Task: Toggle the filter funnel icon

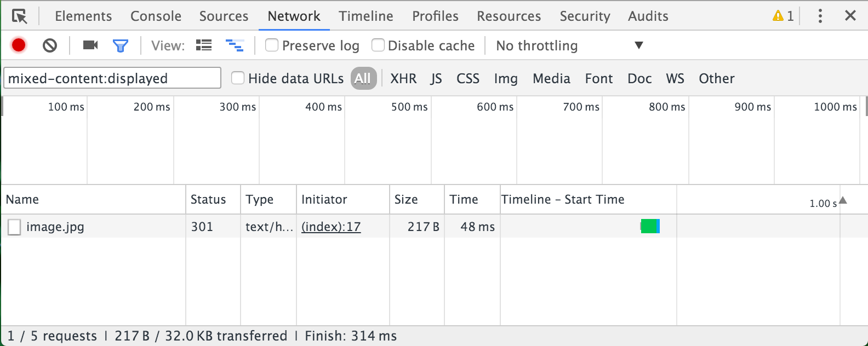Action: (121, 45)
